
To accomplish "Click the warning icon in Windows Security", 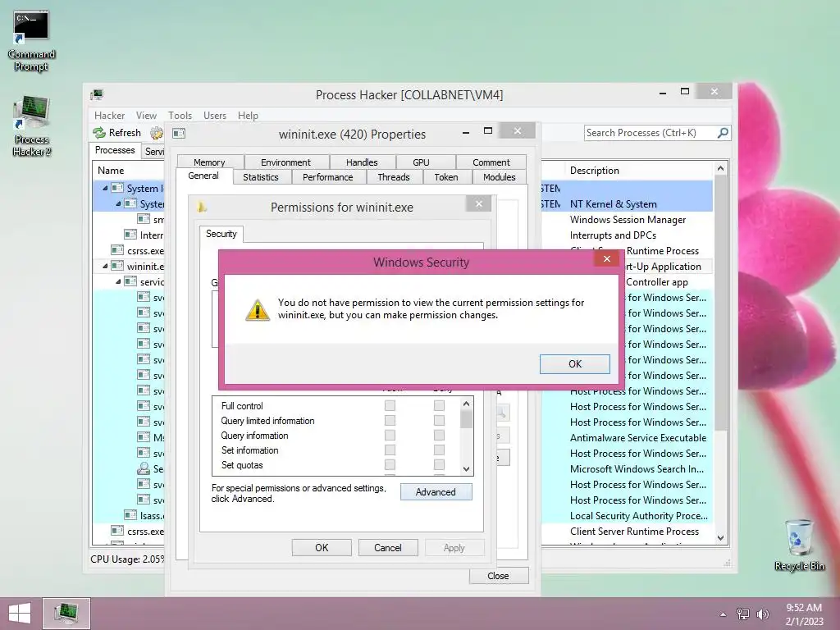I will pos(257,309).
